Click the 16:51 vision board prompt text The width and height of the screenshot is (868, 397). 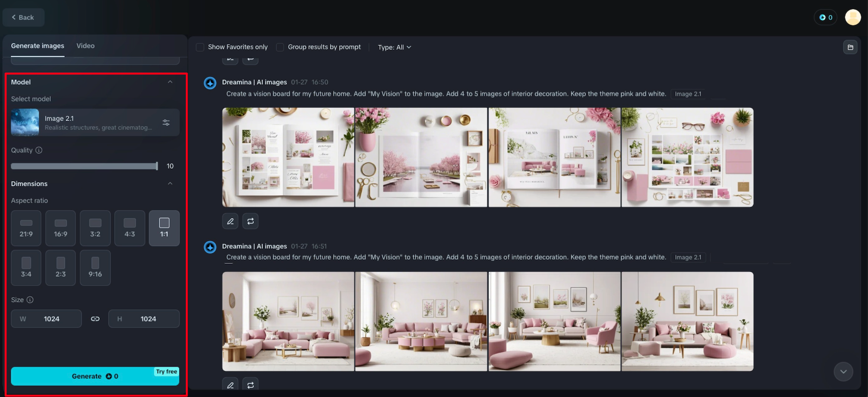click(x=446, y=257)
